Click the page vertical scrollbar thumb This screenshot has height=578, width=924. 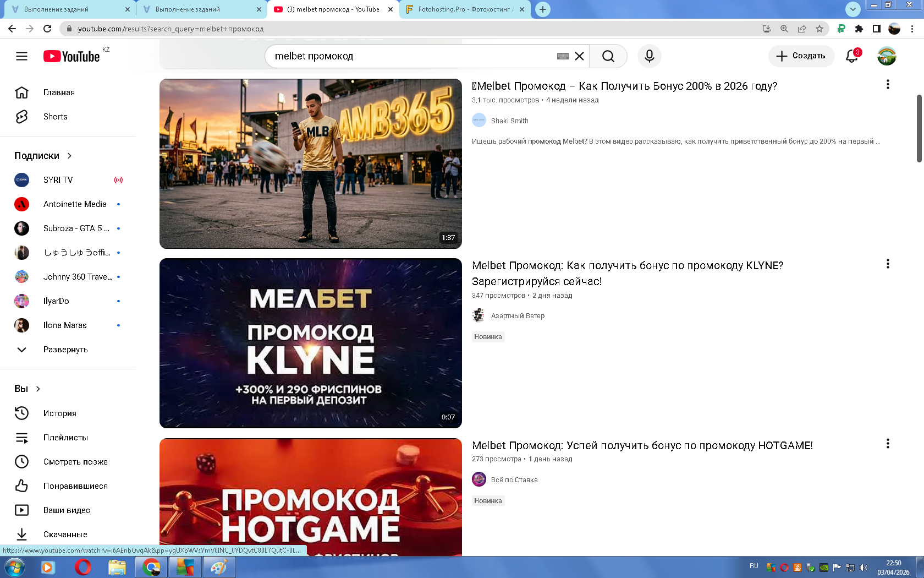(x=919, y=128)
